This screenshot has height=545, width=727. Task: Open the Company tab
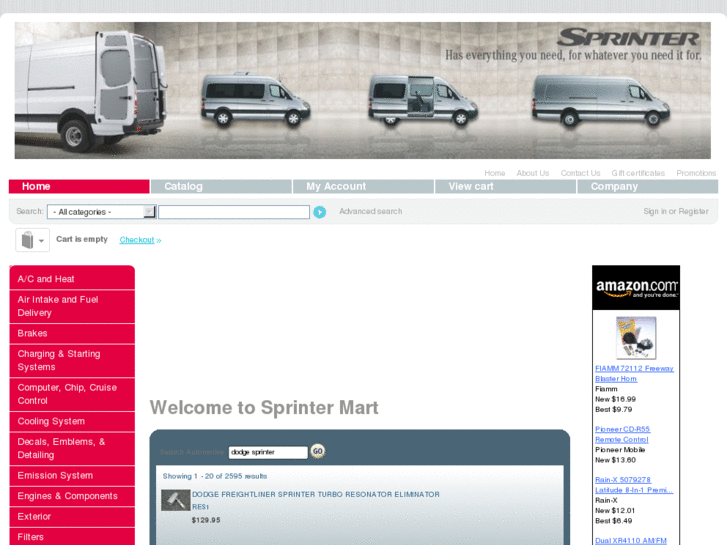point(648,186)
